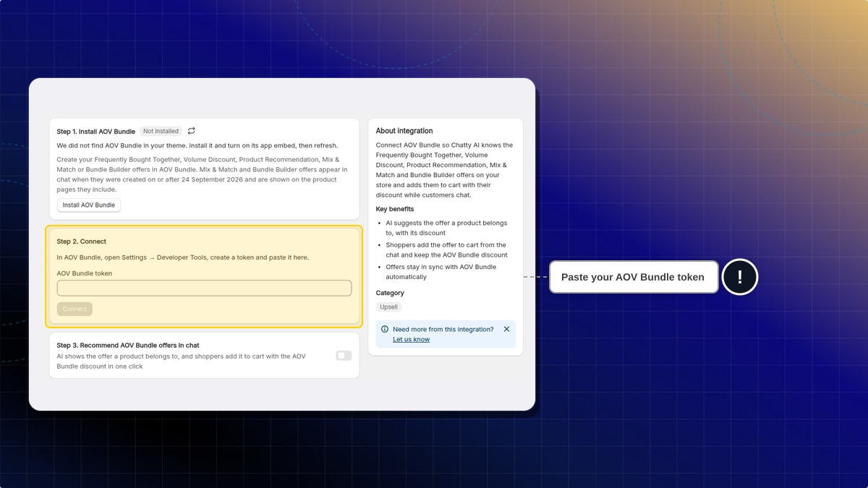Viewport: 868px width, 488px height.
Task: Click the 'AOV Bundle token' field label
Action: pyautogui.click(x=85, y=273)
